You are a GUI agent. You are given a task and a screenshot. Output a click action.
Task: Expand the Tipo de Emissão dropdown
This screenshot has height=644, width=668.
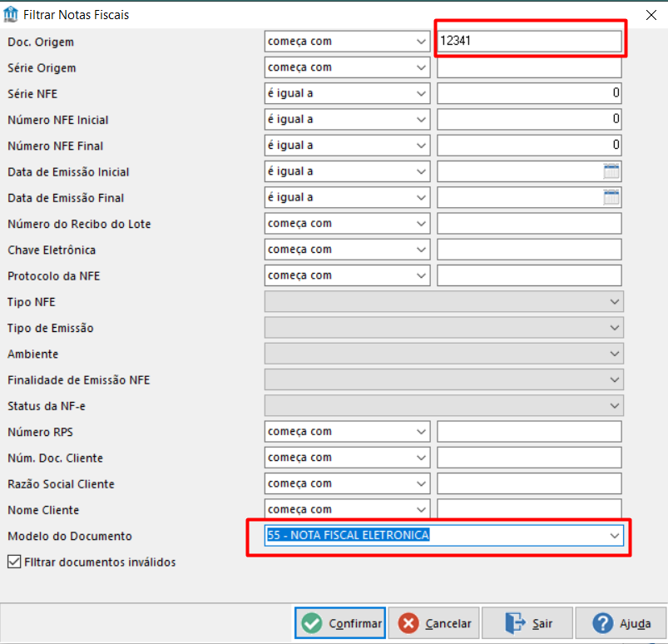pyautogui.click(x=444, y=328)
